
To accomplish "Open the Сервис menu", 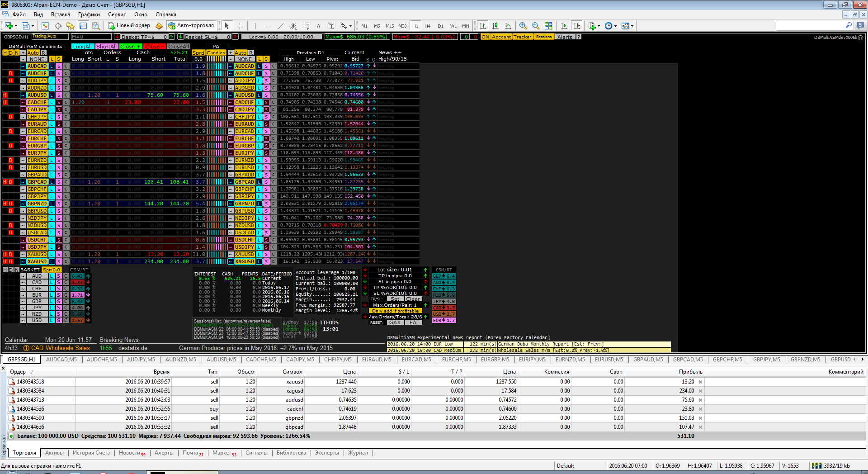I will [x=117, y=14].
